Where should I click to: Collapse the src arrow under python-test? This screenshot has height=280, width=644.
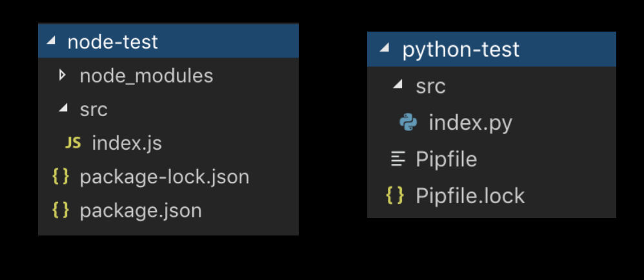click(x=398, y=85)
